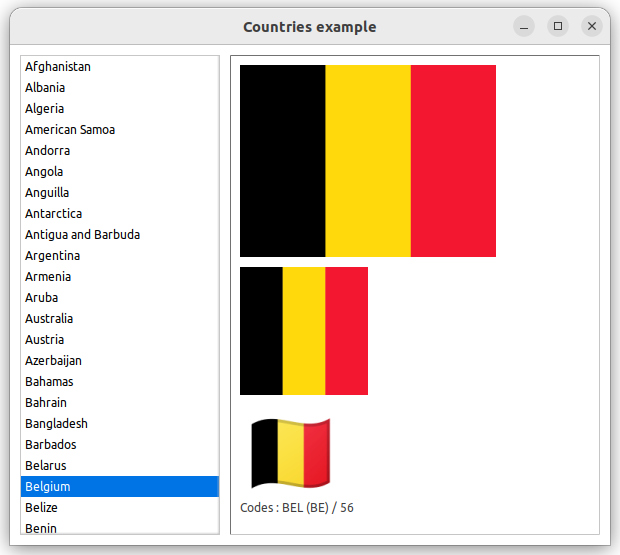Select Belarus in the country list
Screen dimensions: 620x555
(x=46, y=466)
